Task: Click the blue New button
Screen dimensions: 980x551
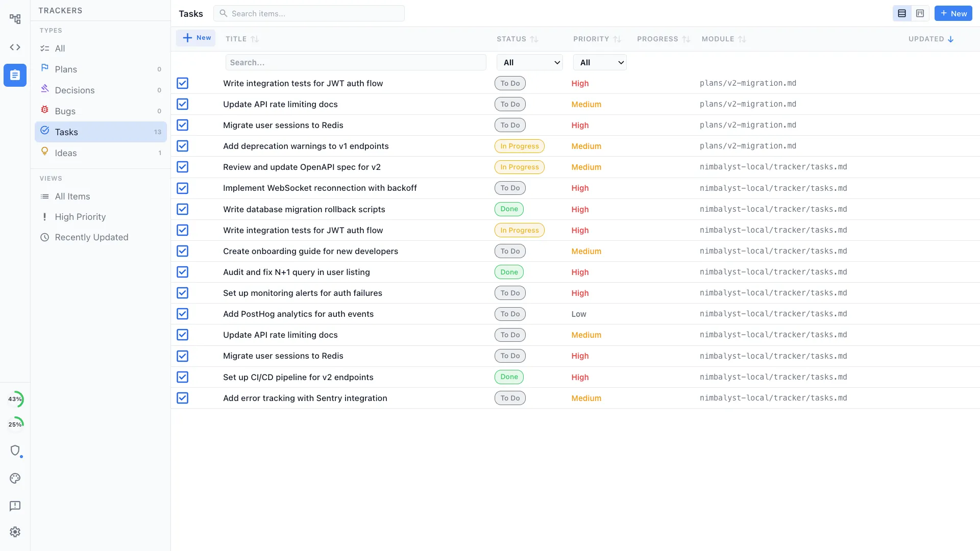Action: pos(953,13)
